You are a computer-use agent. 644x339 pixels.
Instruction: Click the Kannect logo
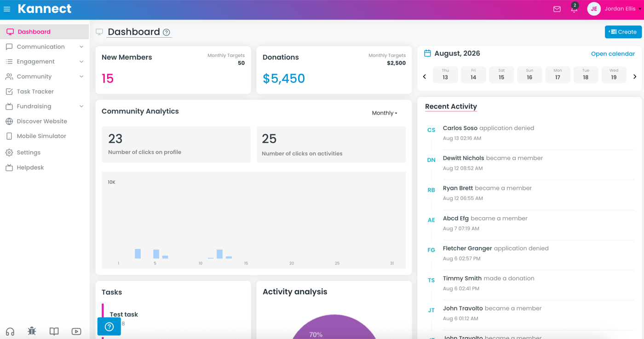[45, 9]
